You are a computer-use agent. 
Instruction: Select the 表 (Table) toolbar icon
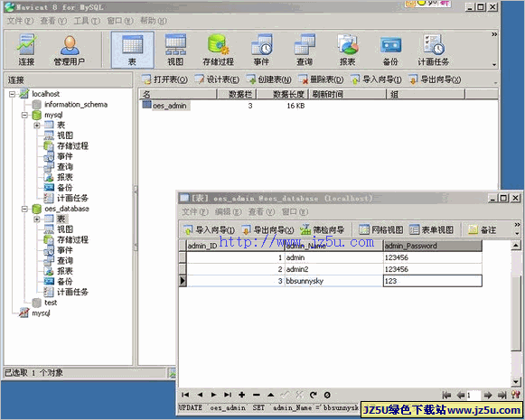point(132,50)
